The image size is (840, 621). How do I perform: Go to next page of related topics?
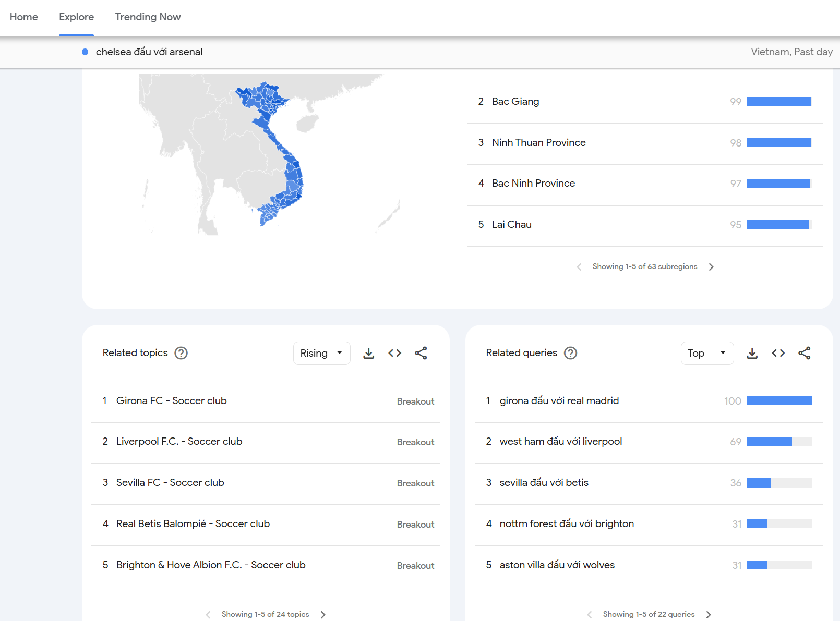pyautogui.click(x=323, y=614)
